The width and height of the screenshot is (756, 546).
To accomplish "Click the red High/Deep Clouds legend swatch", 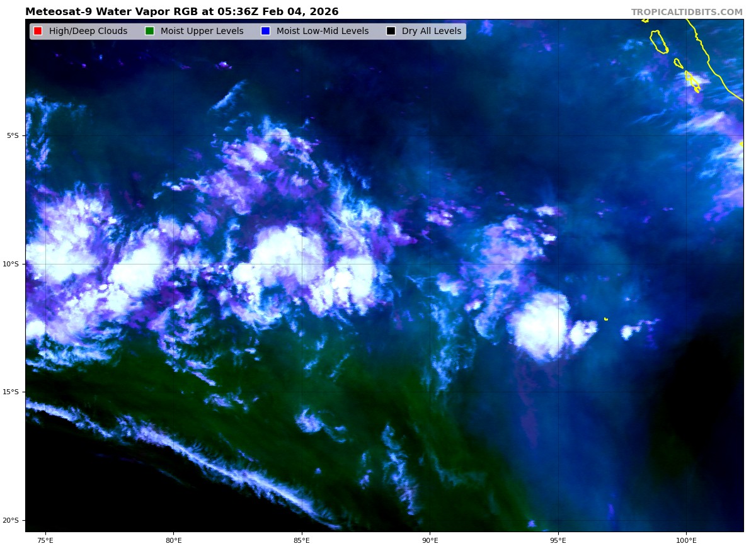I will click(38, 31).
